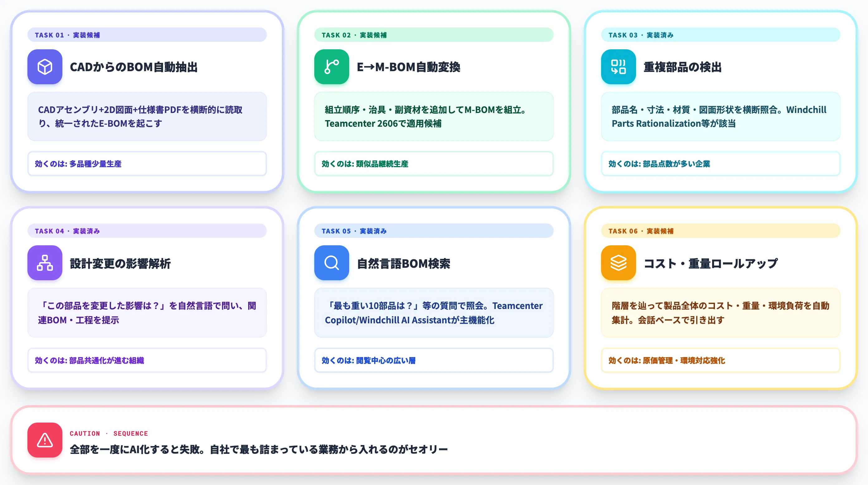Select the TASK 03 · 実装済み badge
Image resolution: width=868 pixels, height=485 pixels.
point(721,35)
